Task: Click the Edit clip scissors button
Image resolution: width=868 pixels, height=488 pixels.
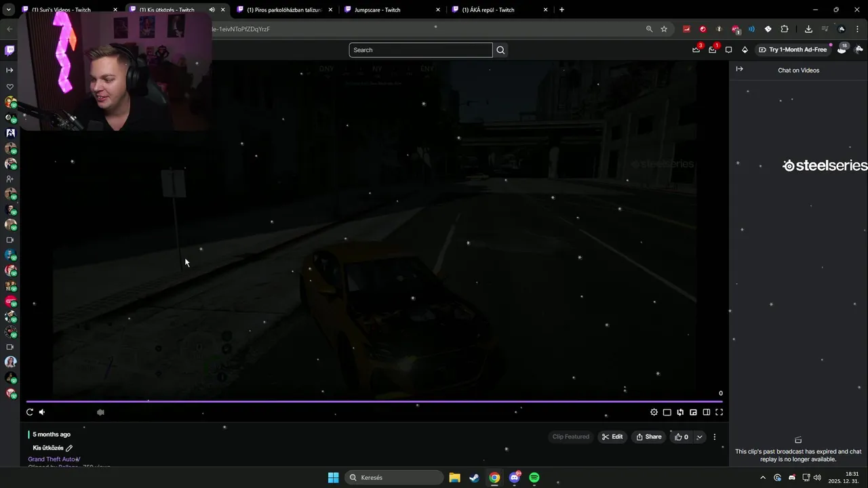Action: (612, 437)
